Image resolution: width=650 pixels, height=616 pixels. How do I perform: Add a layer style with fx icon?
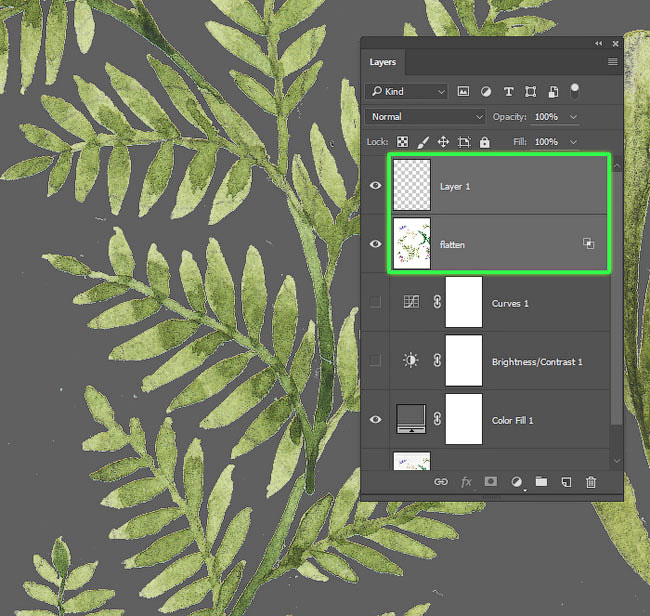(466, 482)
